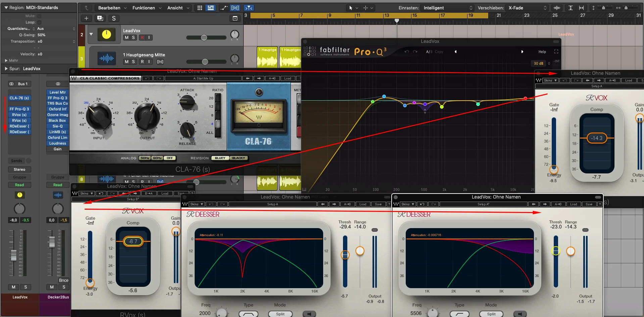644x317 pixels.
Task: Collapse the LeadVox track stack triangle
Action: pos(91,34)
